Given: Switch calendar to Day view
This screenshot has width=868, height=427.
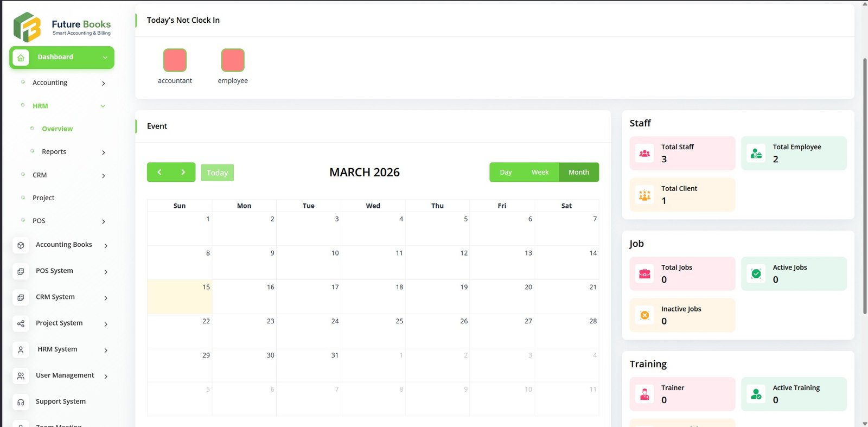Looking at the screenshot, I should click(x=506, y=173).
